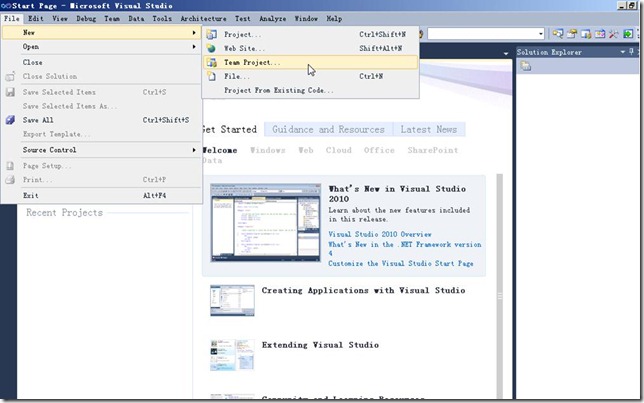Viewport: 644px width, 403px height.
Task: Open the Test menu
Action: coord(243,18)
